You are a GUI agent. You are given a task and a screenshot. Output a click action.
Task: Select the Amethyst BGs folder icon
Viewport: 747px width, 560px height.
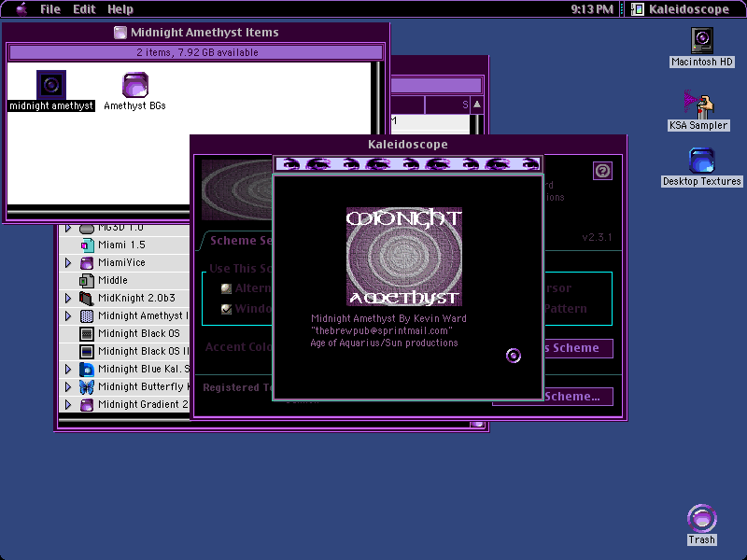point(135,85)
